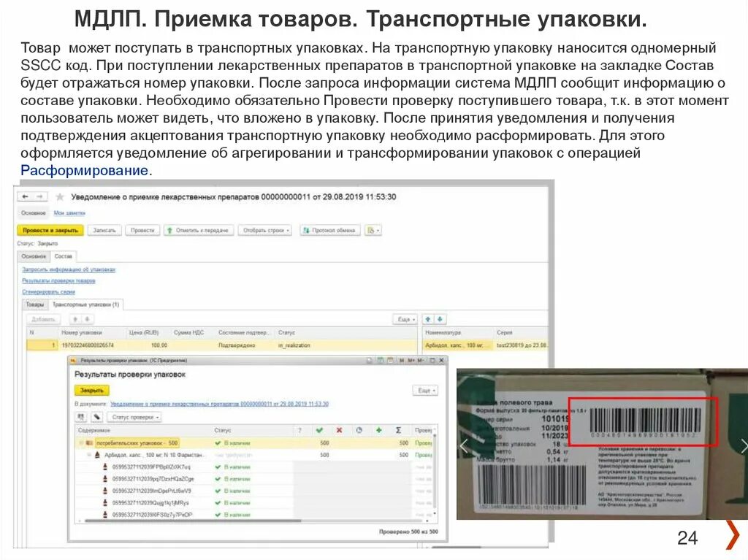Viewport: 748px width, 560px height.
Task: Click the 'in_realization' status cell
Action: [294, 345]
